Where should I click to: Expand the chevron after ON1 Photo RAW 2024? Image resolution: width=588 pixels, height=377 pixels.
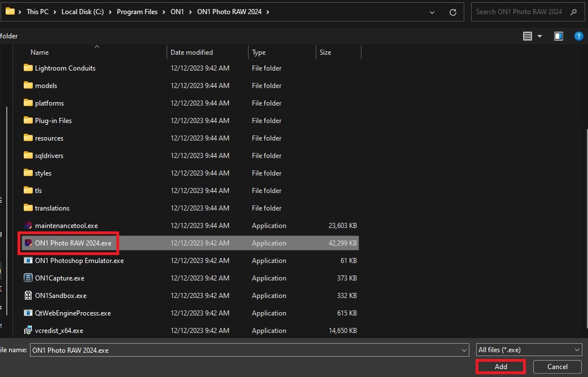(268, 12)
